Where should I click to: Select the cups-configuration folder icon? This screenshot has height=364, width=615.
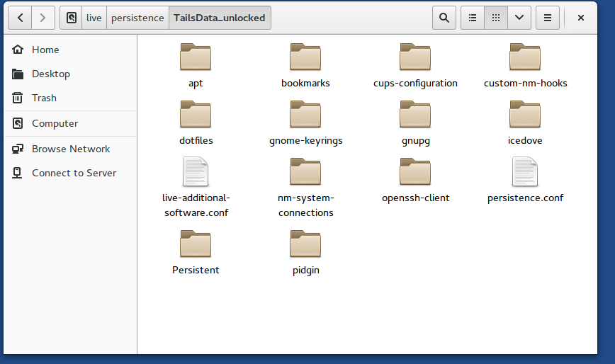click(415, 57)
